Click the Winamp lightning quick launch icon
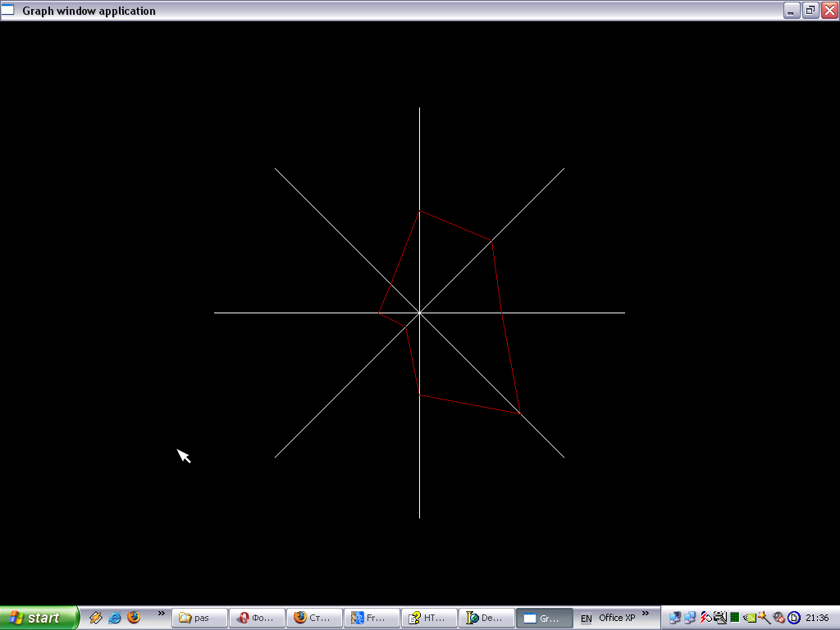The width and height of the screenshot is (840, 630). (x=95, y=618)
